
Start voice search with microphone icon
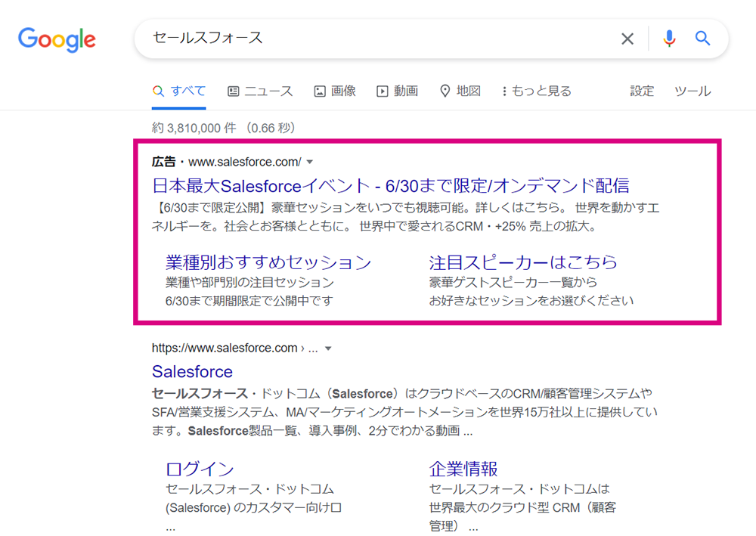pos(669,38)
